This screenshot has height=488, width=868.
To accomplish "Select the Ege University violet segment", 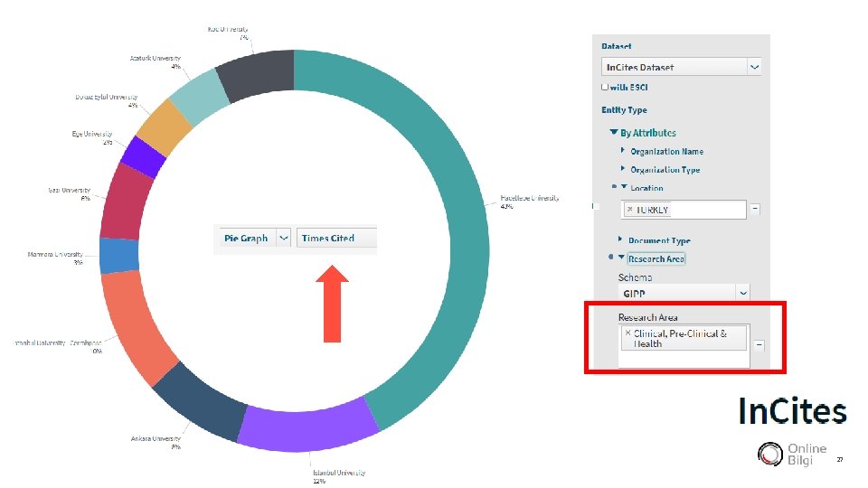I will (x=143, y=156).
